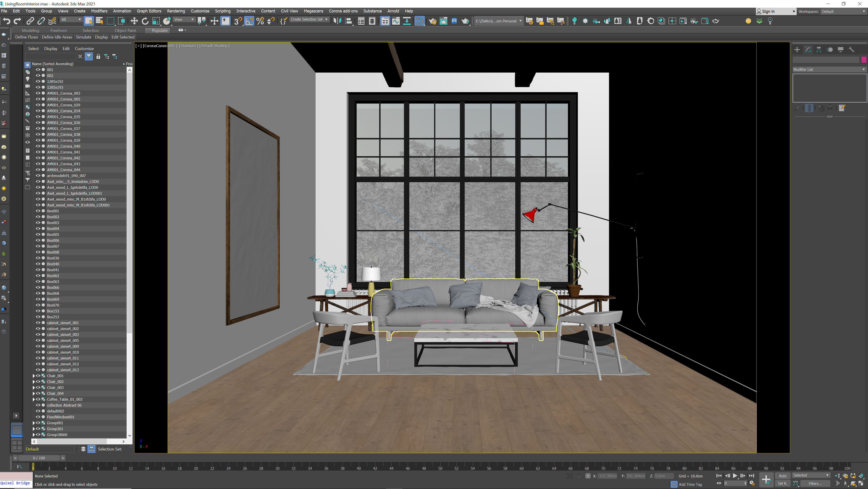Toggle Percent Snap icon
The width and height of the screenshot is (868, 489).
(260, 21)
